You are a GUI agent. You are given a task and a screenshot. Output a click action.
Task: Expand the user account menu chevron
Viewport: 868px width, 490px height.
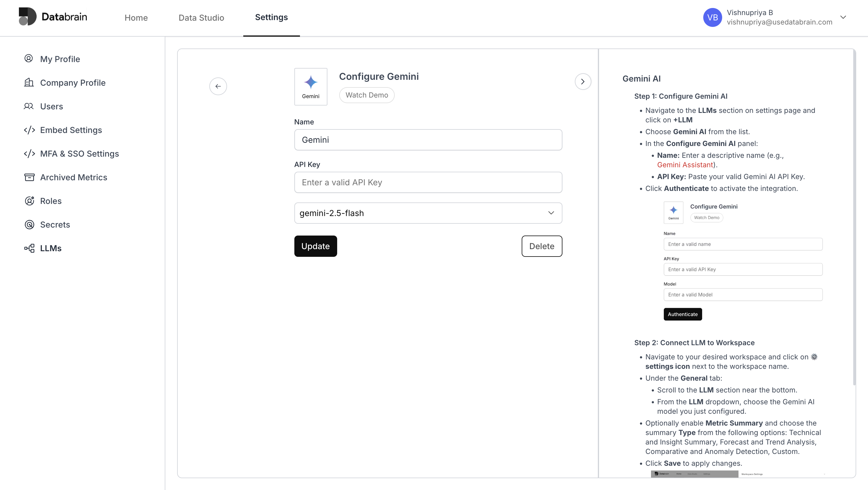point(843,17)
